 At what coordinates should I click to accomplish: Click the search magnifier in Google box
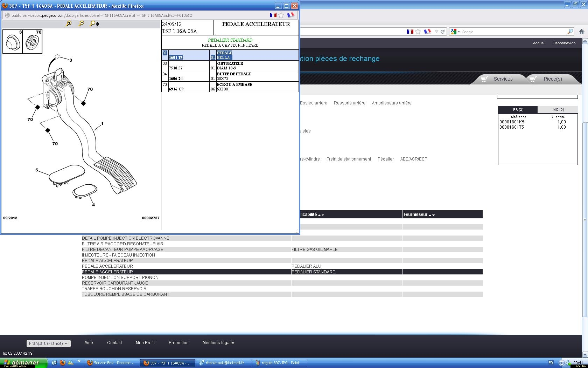pyautogui.click(x=570, y=32)
